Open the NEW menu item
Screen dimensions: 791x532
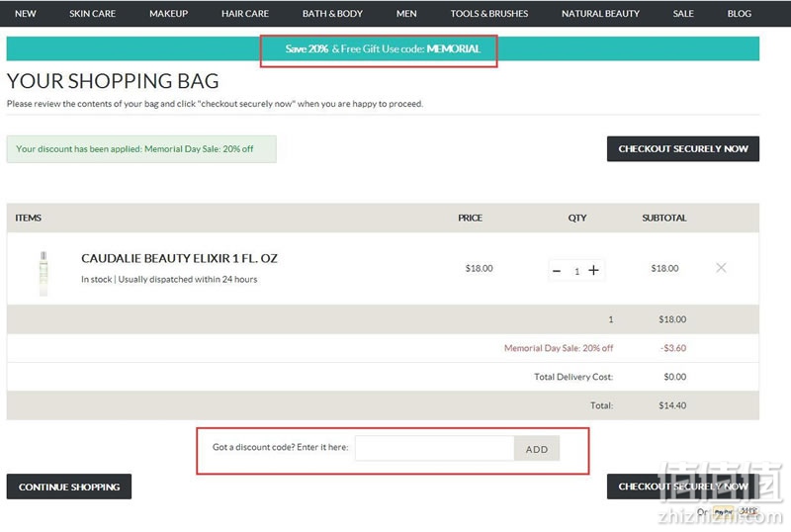pyautogui.click(x=26, y=14)
